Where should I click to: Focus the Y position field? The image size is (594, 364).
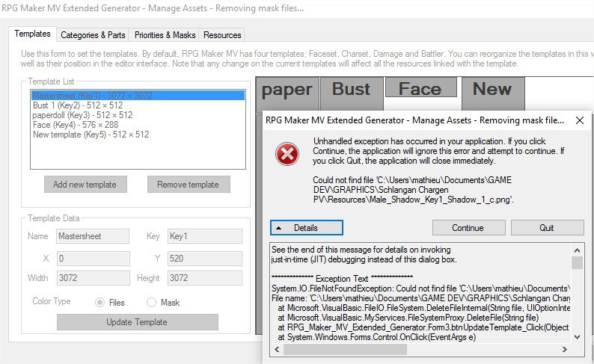point(204,259)
